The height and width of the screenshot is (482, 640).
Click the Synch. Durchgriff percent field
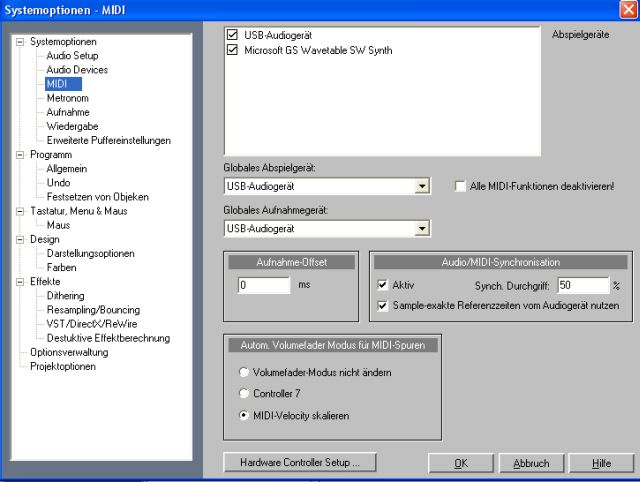(x=583, y=285)
